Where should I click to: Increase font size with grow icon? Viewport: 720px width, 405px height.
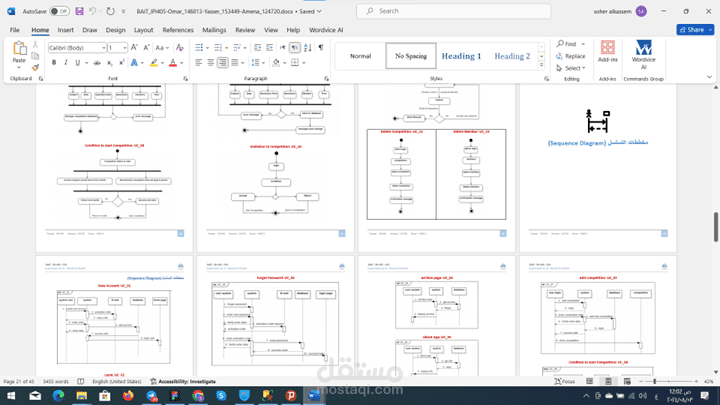click(134, 48)
